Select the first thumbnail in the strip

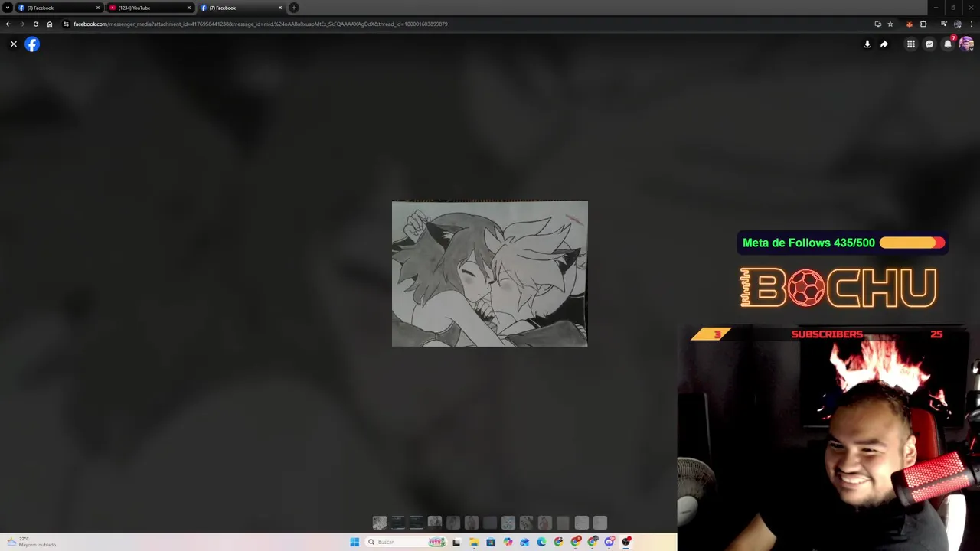[380, 523]
